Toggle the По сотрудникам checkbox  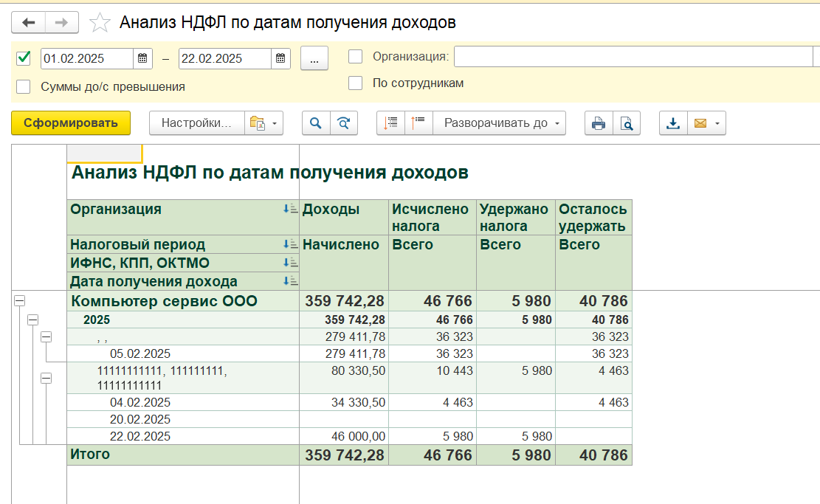(356, 83)
